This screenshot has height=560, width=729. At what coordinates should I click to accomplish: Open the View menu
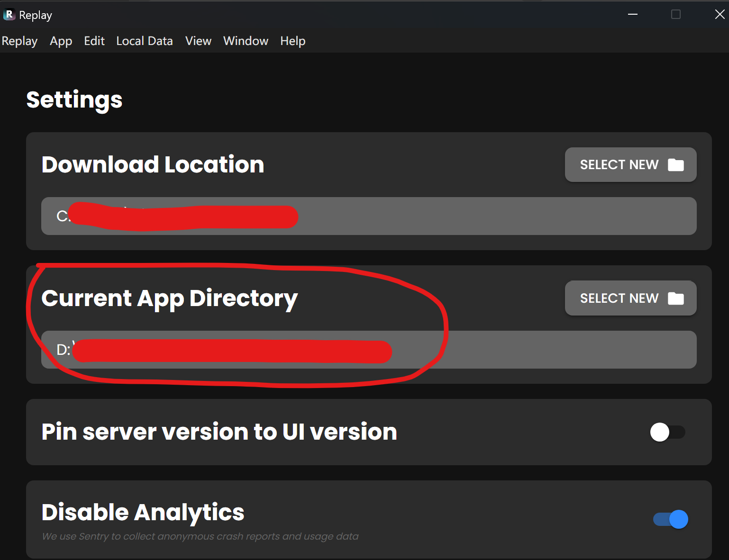(198, 41)
